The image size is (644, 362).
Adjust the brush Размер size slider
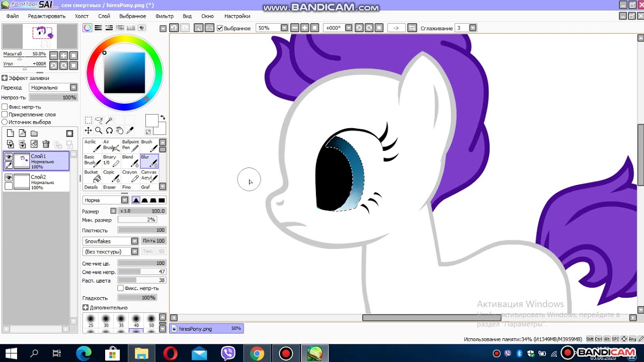142,211
